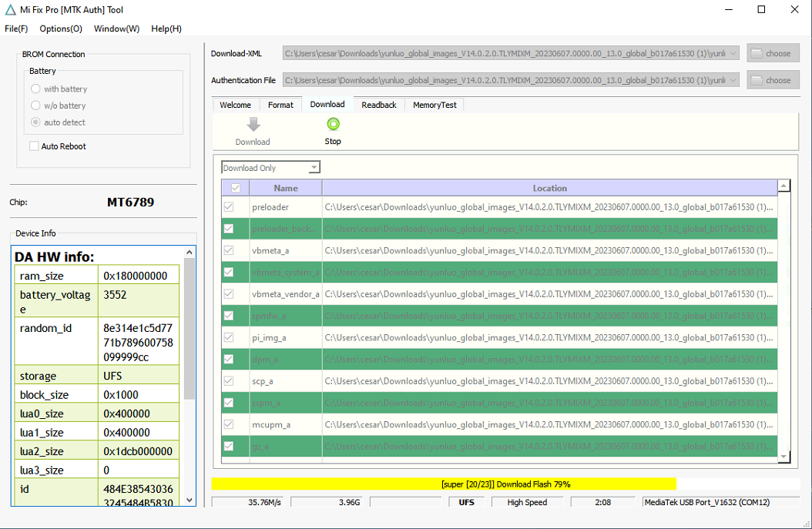This screenshot has width=812, height=529.
Task: Click Device Info scrollbar down arrow
Action: pyautogui.click(x=190, y=500)
